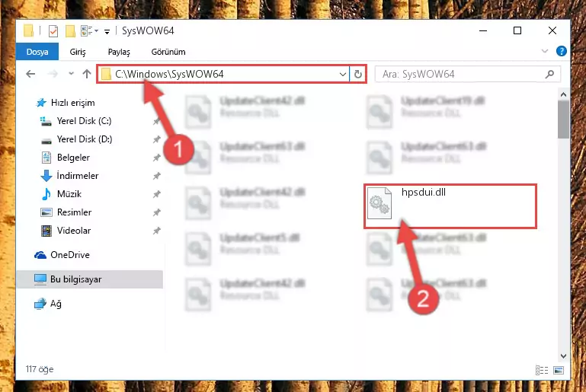586x392 pixels.
Task: Open the Dosya menu tab
Action: coord(37,52)
